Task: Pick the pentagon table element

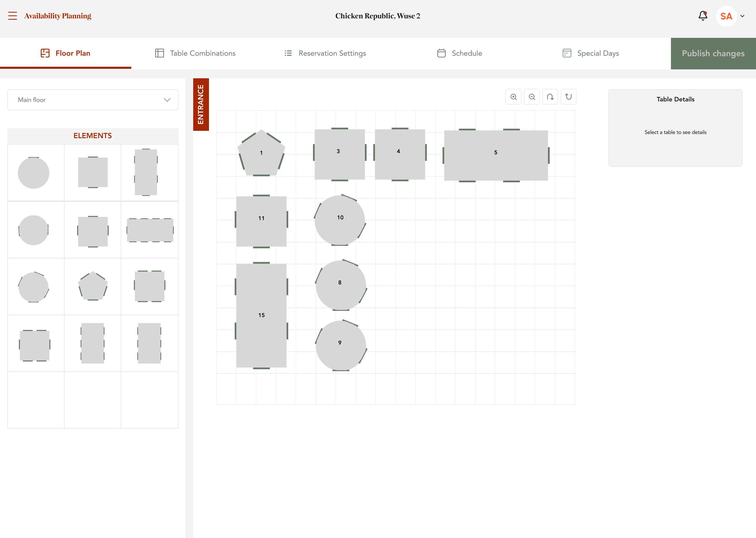Action: tap(93, 286)
